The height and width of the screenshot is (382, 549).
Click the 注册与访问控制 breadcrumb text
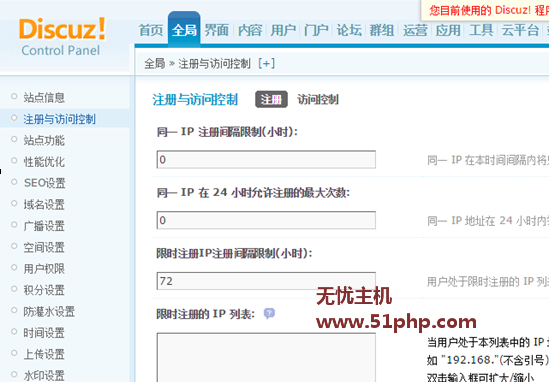(x=215, y=63)
